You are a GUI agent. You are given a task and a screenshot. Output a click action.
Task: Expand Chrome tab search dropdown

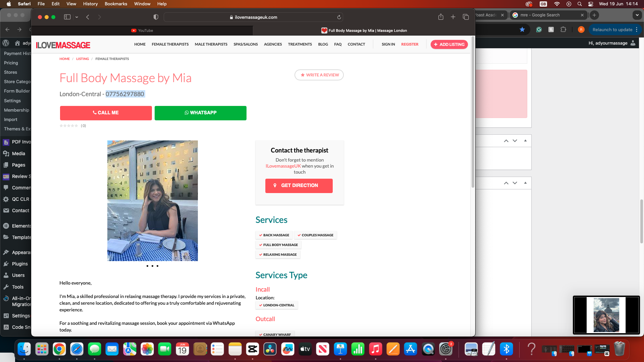637,15
